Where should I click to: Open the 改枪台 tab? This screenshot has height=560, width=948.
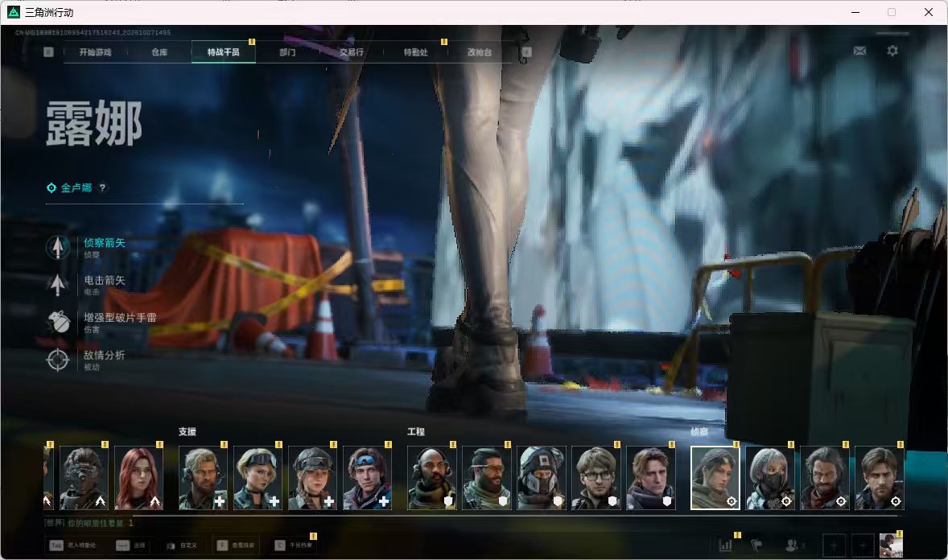(x=480, y=52)
